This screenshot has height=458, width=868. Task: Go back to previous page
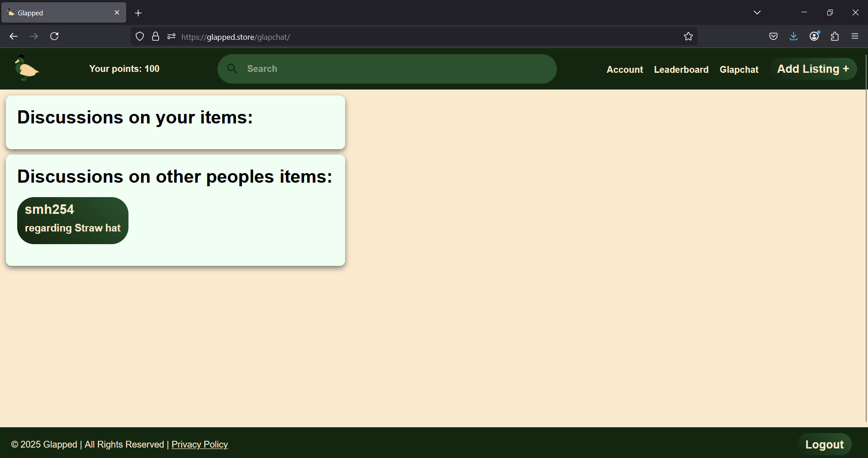[14, 36]
